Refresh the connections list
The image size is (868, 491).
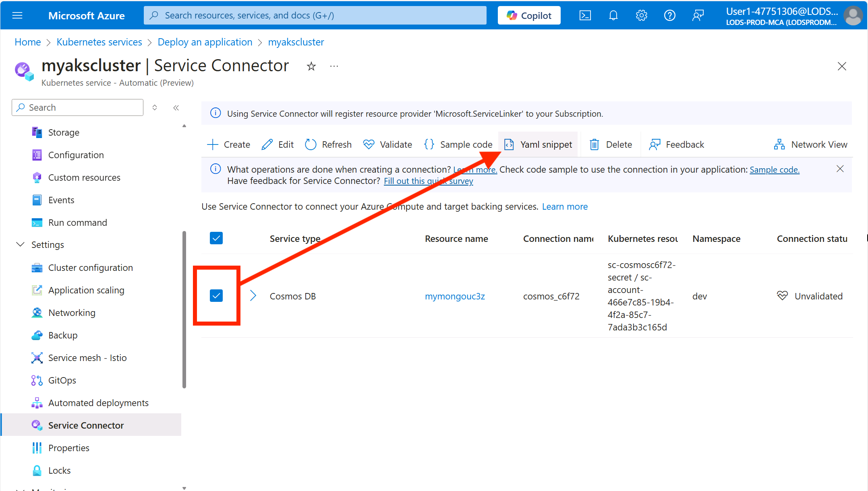[328, 144]
